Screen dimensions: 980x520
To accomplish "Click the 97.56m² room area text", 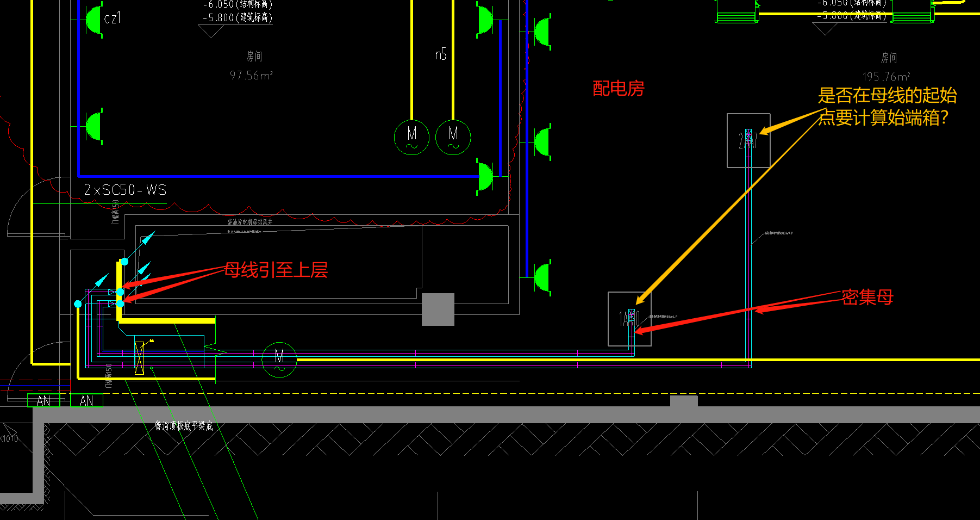I will click(251, 75).
